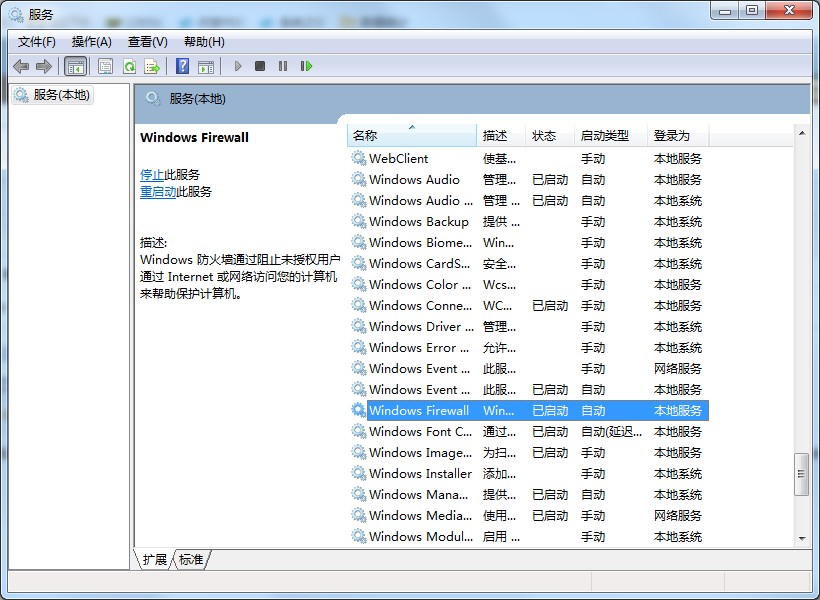Refresh the service list with the refresh icon

click(130, 65)
